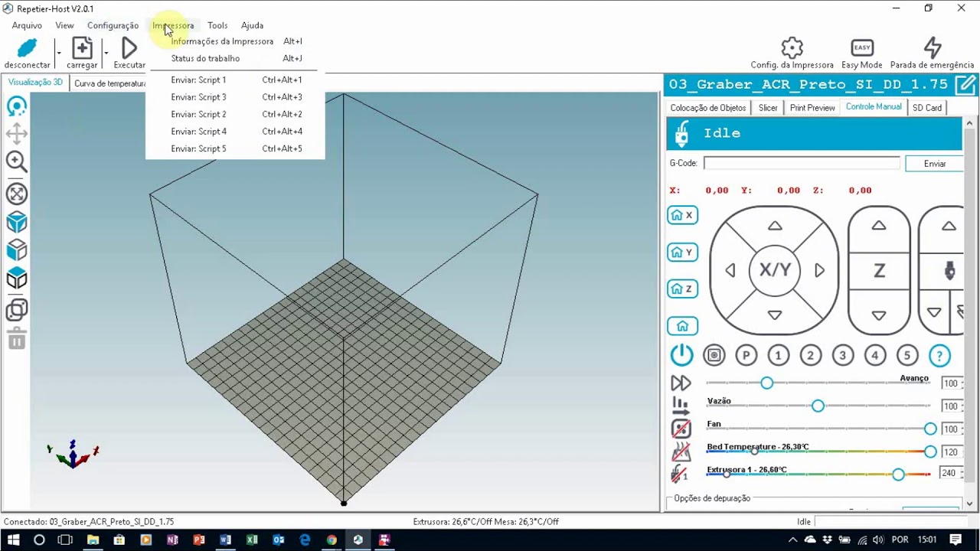Toggle heated bed on/off icon
Viewport: 980px width, 551px height.
681,452
